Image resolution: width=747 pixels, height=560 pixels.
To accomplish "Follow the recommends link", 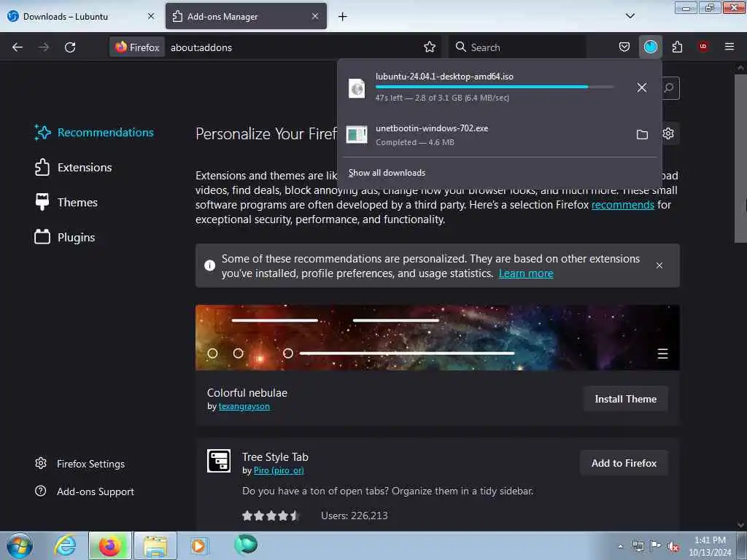I will (x=623, y=205).
